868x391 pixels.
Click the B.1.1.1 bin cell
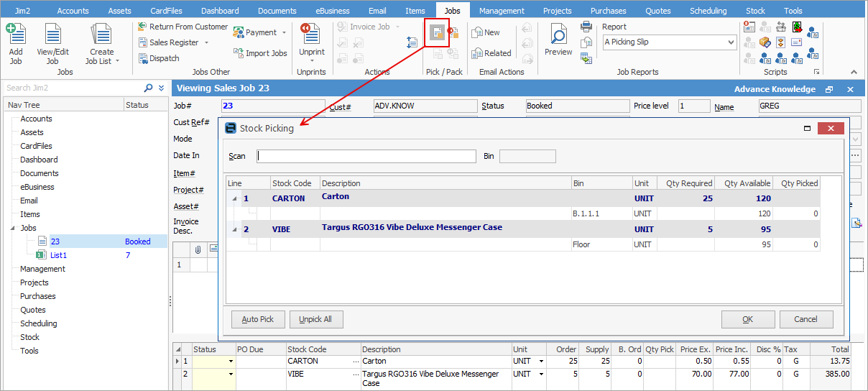601,213
